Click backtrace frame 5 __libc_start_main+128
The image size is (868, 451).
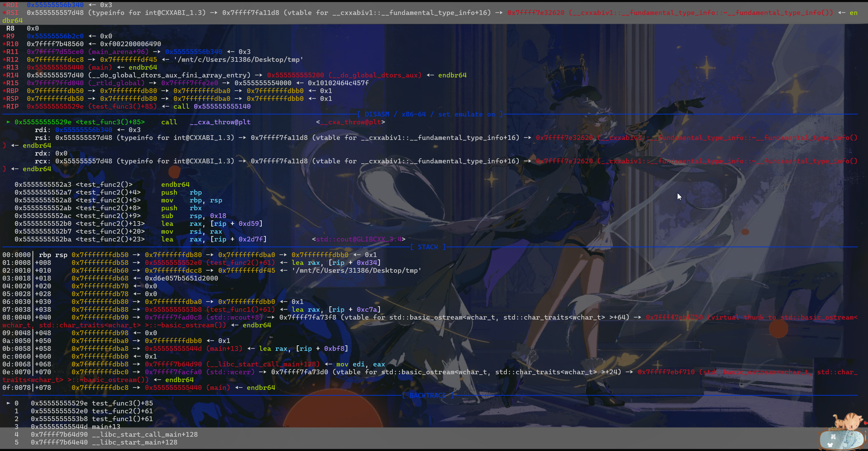[x=104, y=442]
